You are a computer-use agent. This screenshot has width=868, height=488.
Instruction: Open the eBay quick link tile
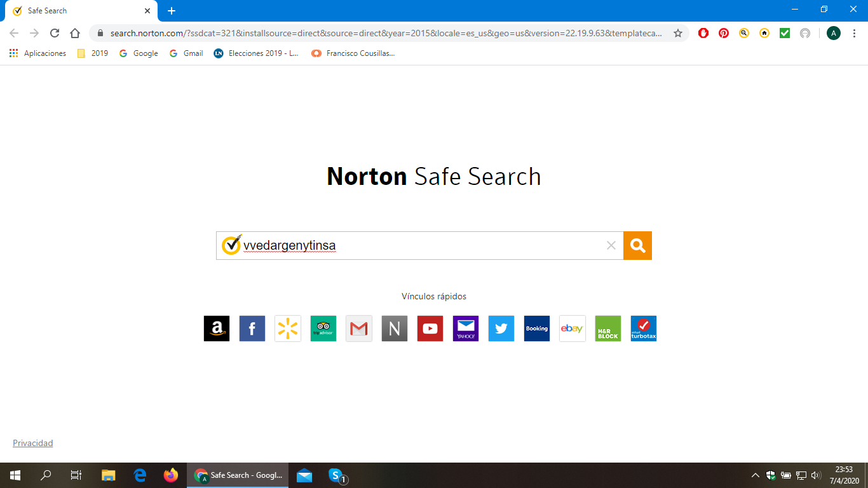click(573, 329)
